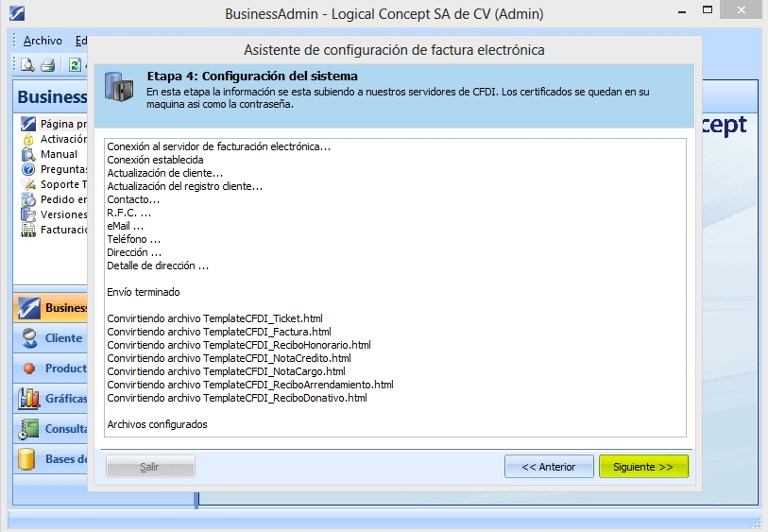Open the Bases de datos navigation panel
The image size is (768, 532).
[x=50, y=459]
